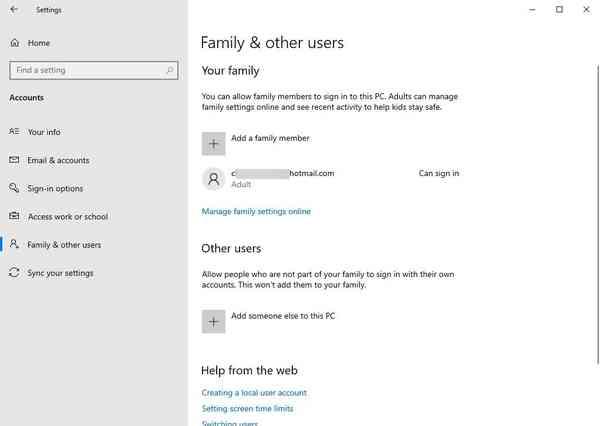Click the hotmail account avatar icon
The height and width of the screenshot is (426, 600).
(x=214, y=179)
